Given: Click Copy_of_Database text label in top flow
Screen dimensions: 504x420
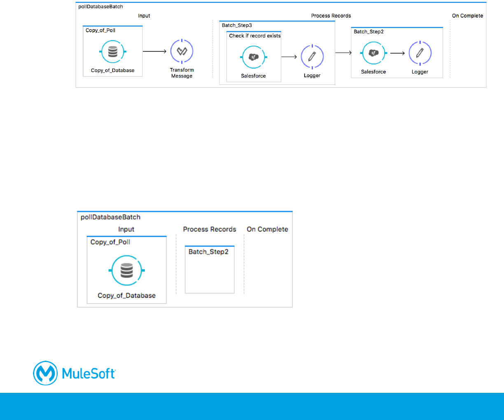Looking at the screenshot, I should pyautogui.click(x=113, y=70).
